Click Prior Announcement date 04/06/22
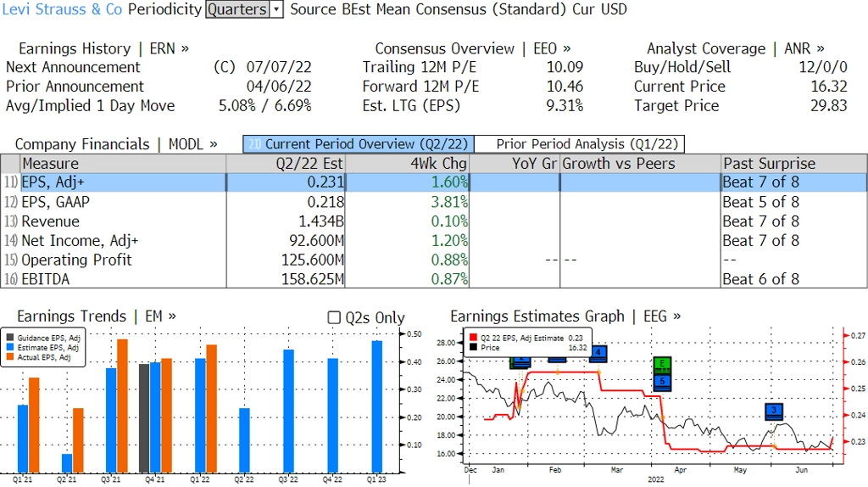The width and height of the screenshot is (868, 487). (x=279, y=87)
